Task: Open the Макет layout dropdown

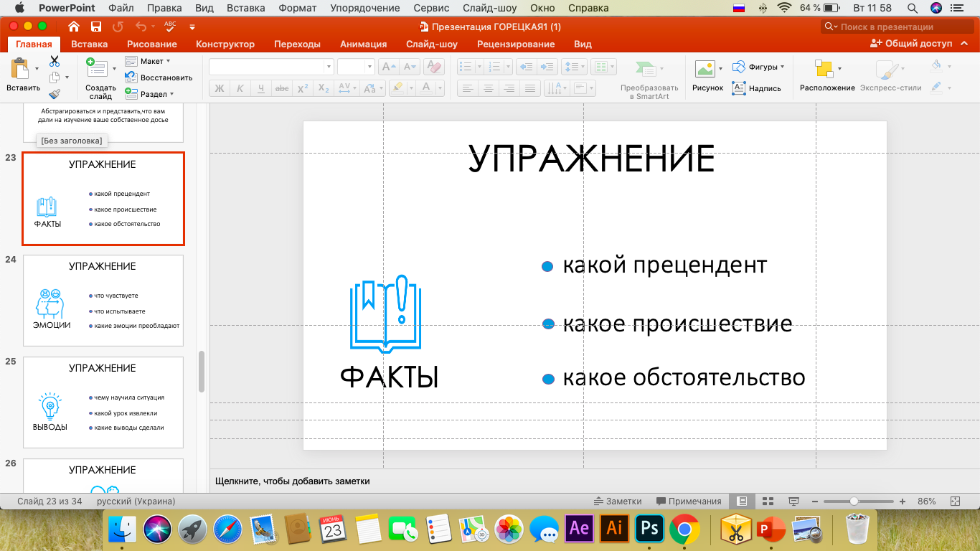Action: click(x=148, y=62)
